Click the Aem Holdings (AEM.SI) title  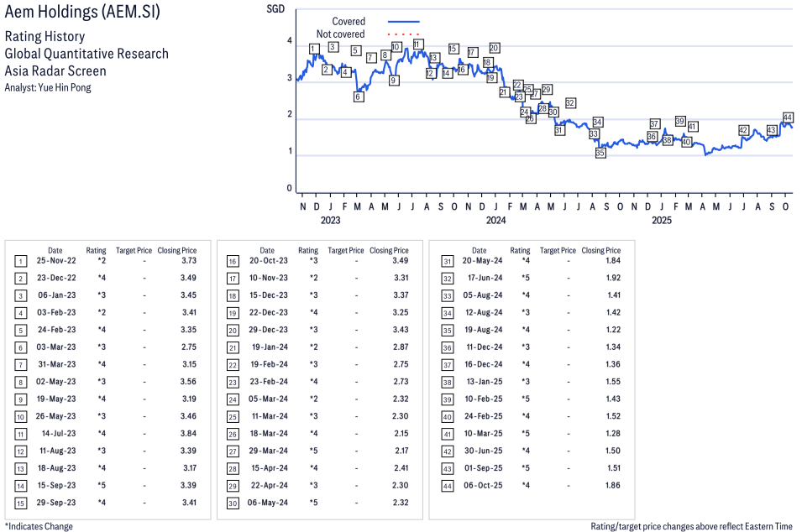82,14
